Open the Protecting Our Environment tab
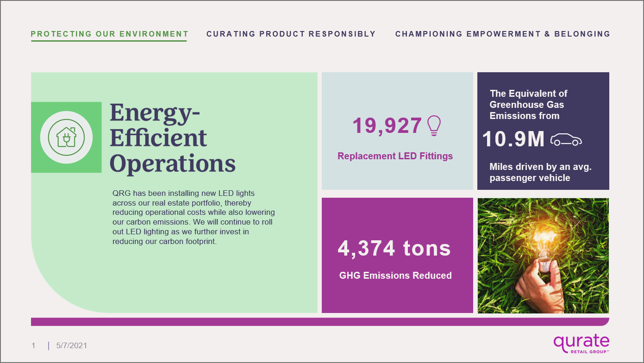This screenshot has height=363, width=644. 109,34
